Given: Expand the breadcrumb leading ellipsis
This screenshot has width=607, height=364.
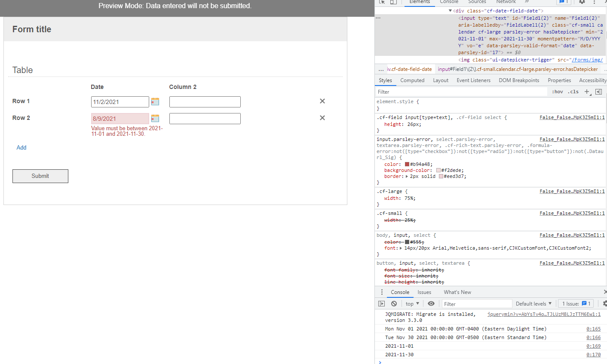Looking at the screenshot, I should click(x=381, y=69).
